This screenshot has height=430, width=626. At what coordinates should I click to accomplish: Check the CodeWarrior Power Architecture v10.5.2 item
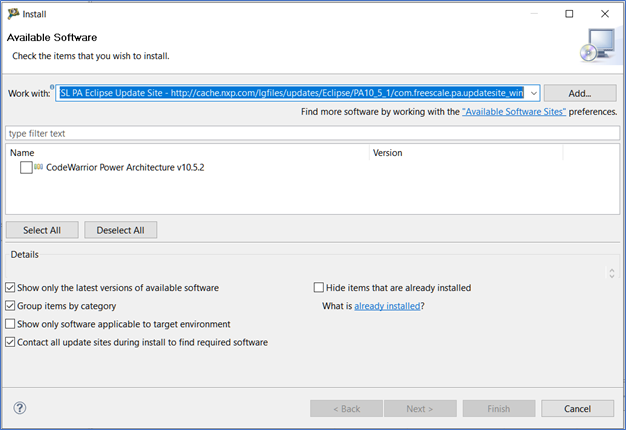pyautogui.click(x=26, y=168)
